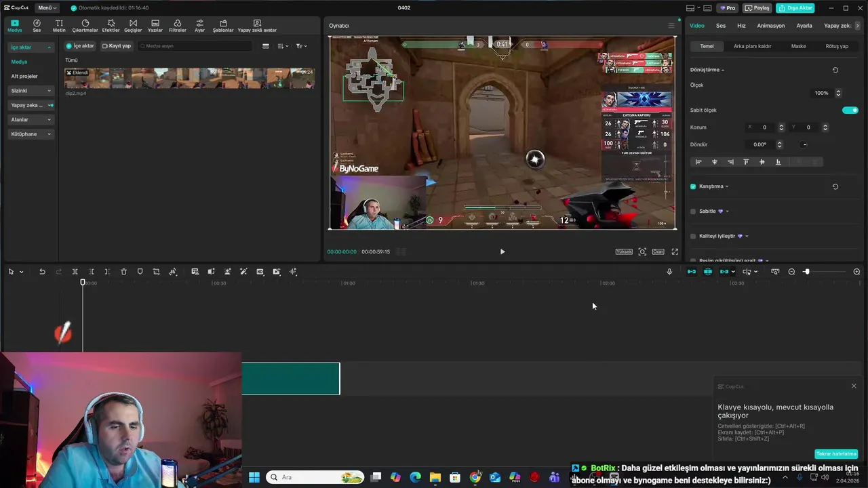Open the Yapay zekâ avatar tab
868x488 pixels.
(x=257, y=26)
